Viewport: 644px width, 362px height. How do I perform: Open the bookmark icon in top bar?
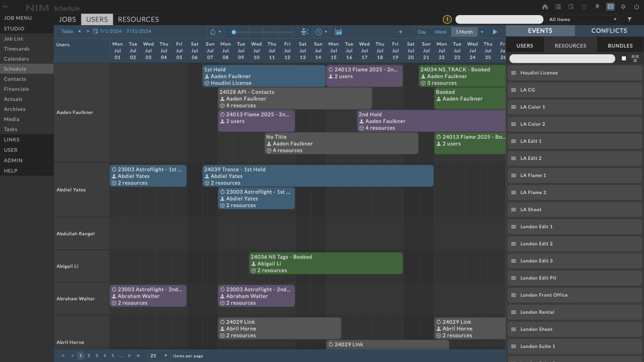(x=597, y=7)
